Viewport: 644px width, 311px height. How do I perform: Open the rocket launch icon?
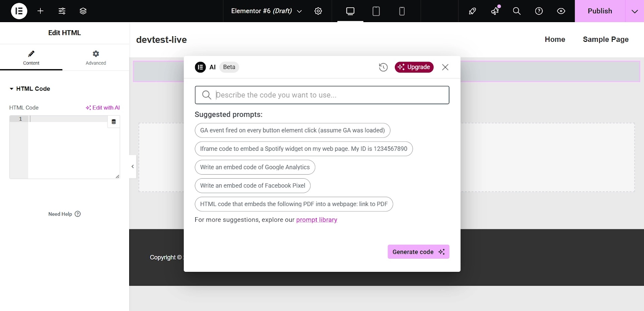[473, 11]
